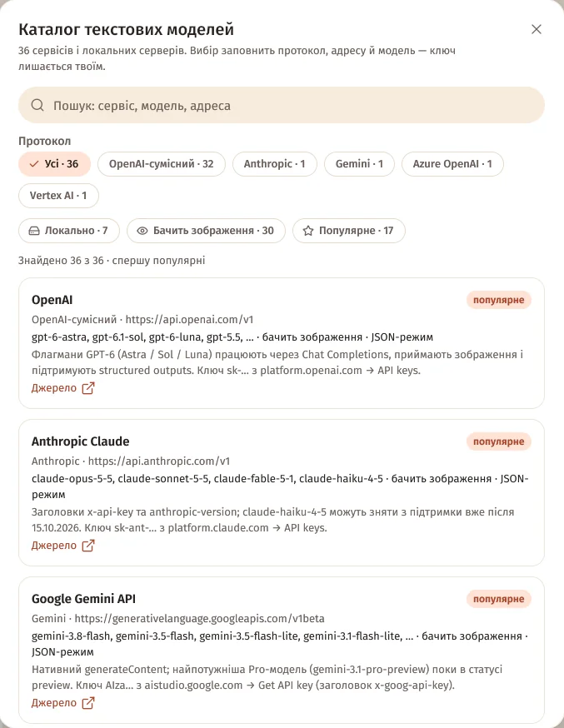The image size is (564, 728).
Task: Filter by «Gemini · 1» protocol chip
Action: 359,164
